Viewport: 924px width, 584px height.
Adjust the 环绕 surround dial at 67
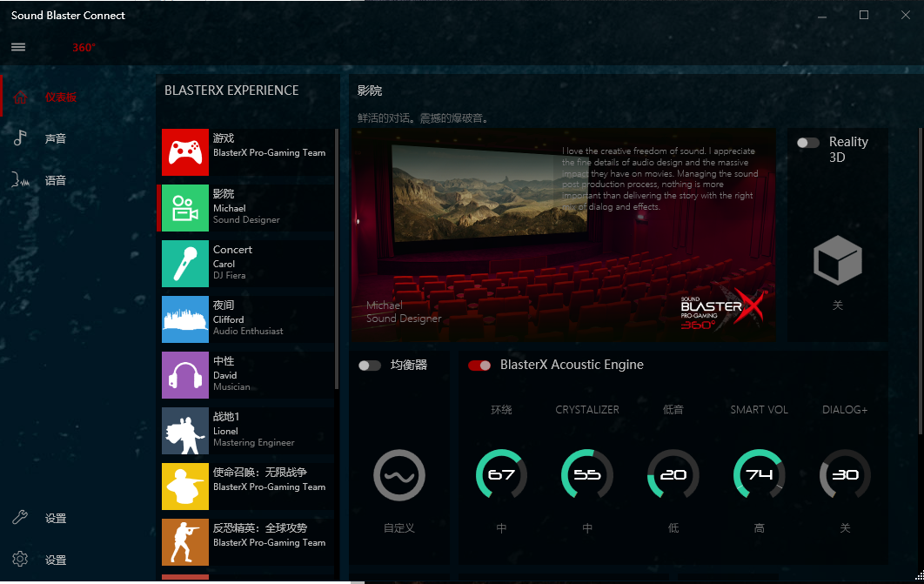click(501, 475)
